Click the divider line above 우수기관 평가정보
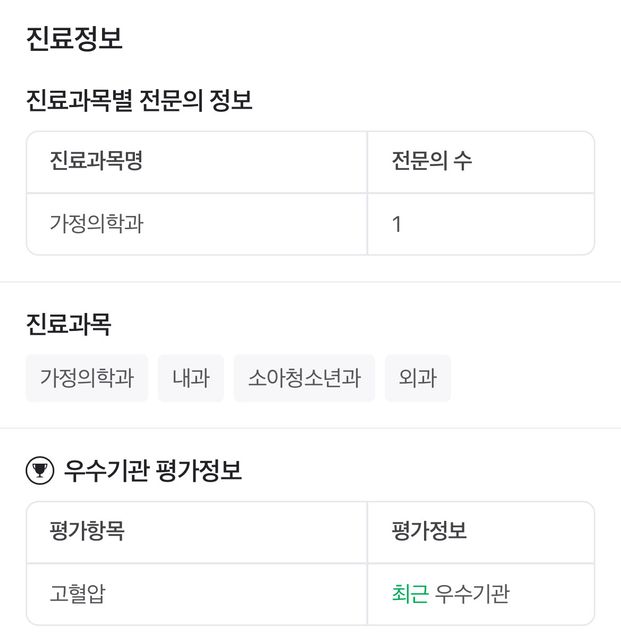Screen dimensions: 621x644 tap(310, 428)
